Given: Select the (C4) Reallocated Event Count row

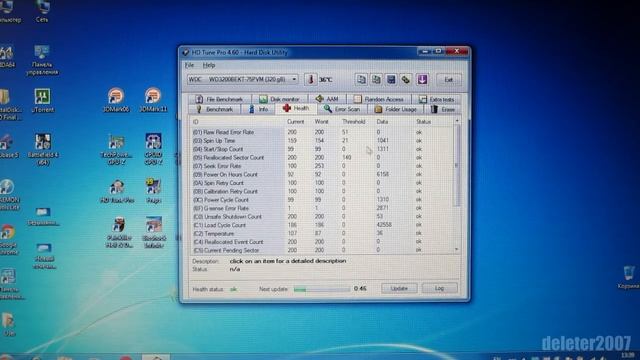Looking at the screenshot, I should (x=322, y=242).
